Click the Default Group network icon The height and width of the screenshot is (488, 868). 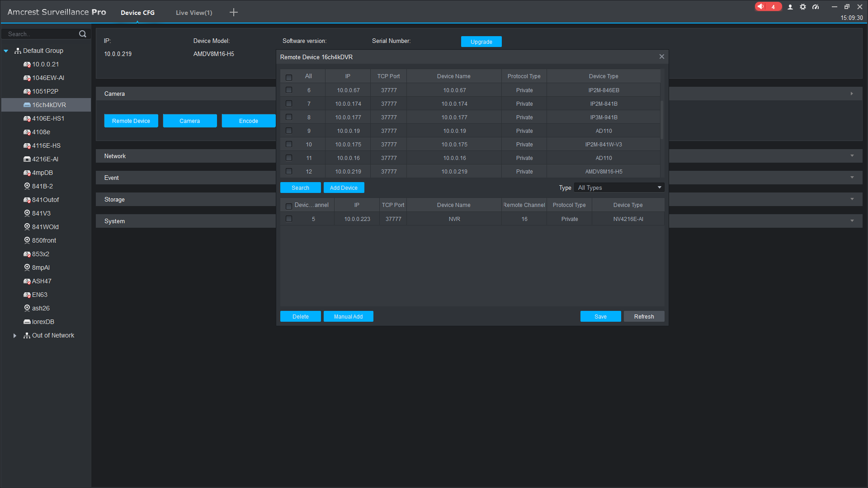click(18, 51)
